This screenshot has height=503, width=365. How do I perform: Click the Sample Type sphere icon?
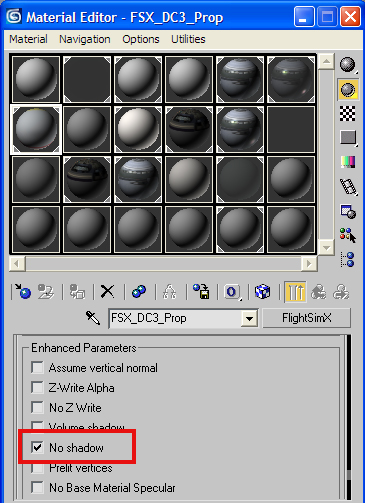pyautogui.click(x=348, y=65)
